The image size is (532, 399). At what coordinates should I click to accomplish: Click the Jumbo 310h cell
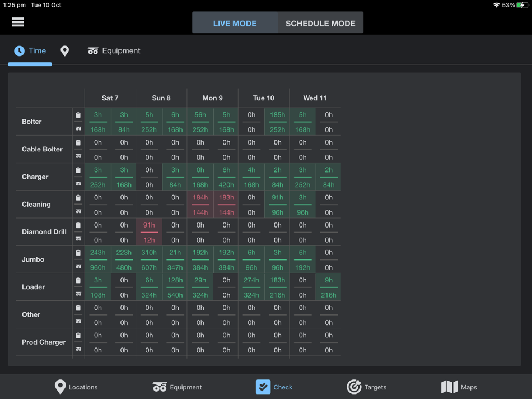click(149, 252)
